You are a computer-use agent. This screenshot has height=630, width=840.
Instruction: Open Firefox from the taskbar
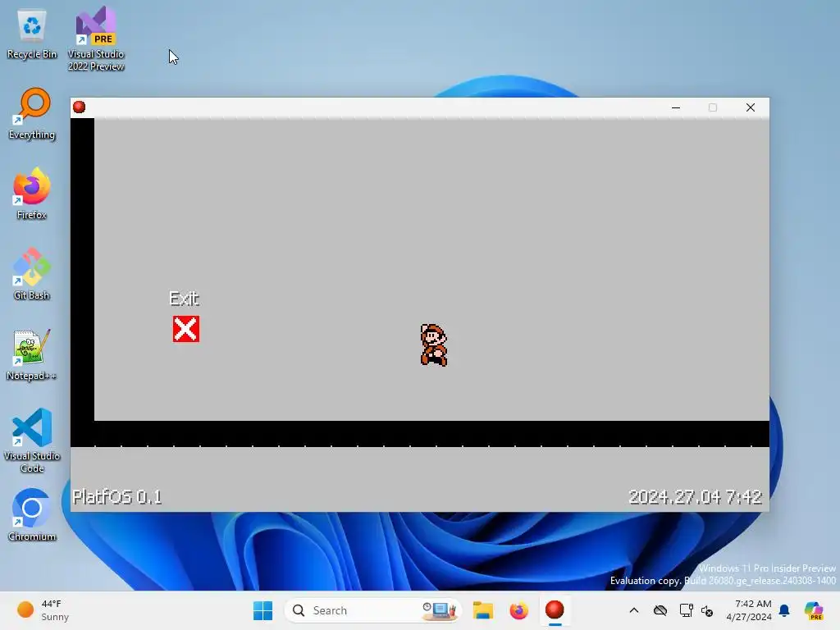coord(518,610)
